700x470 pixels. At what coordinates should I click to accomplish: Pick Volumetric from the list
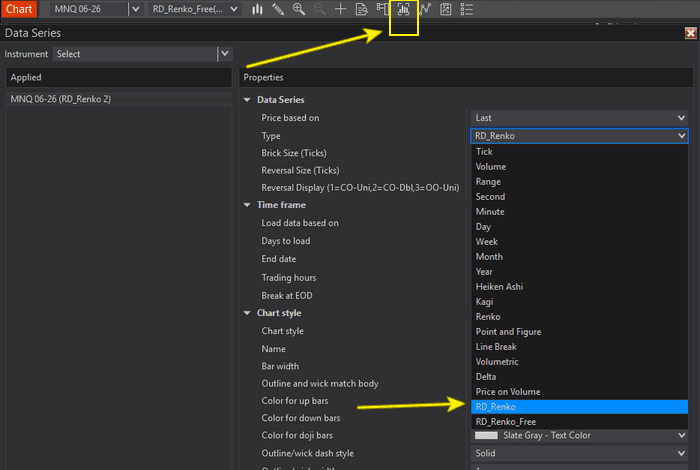[579, 362]
